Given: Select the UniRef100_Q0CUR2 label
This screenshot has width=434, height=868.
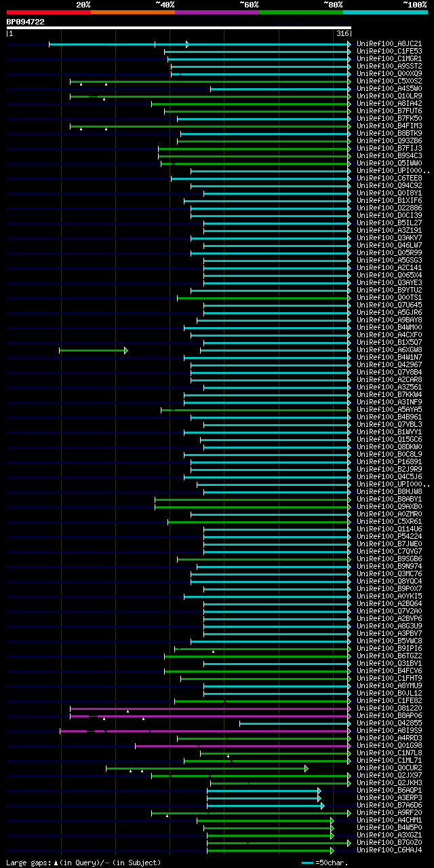Looking at the screenshot, I should coord(389,768).
